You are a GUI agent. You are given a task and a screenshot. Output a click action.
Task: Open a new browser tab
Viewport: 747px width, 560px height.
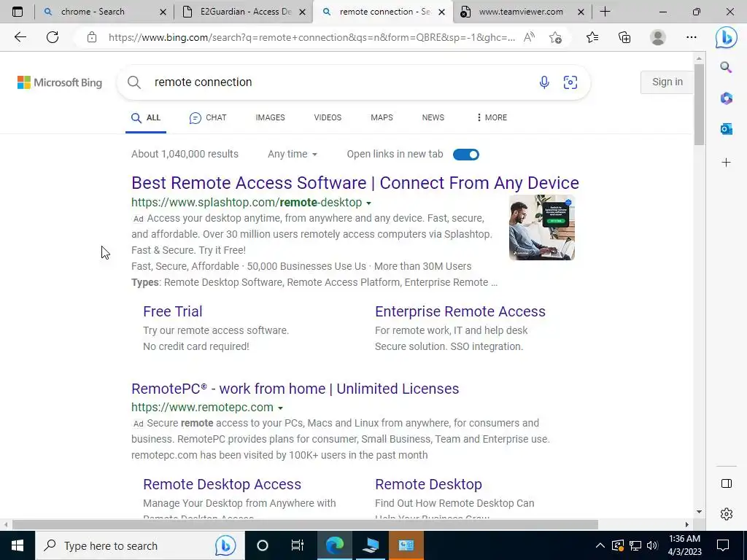tap(605, 12)
